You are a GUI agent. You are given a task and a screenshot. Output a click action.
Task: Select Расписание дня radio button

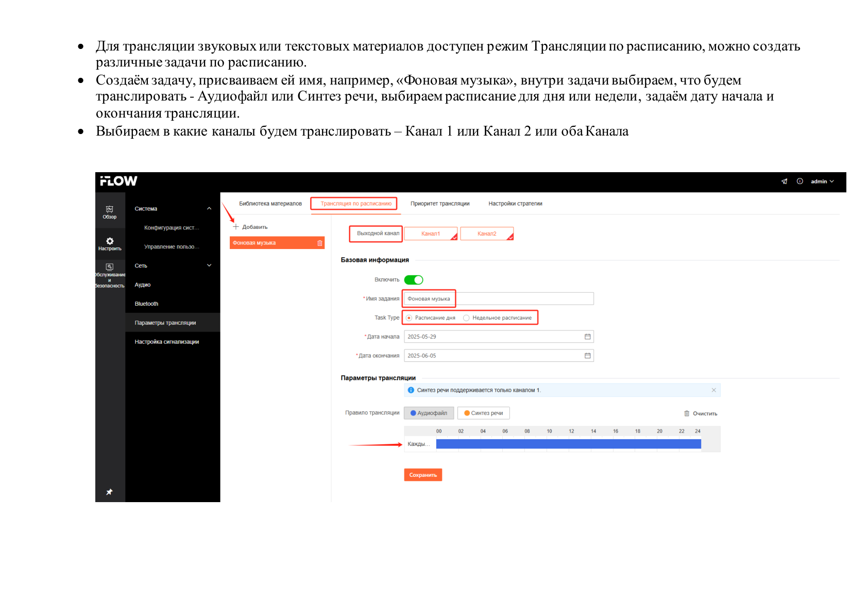pyautogui.click(x=409, y=318)
